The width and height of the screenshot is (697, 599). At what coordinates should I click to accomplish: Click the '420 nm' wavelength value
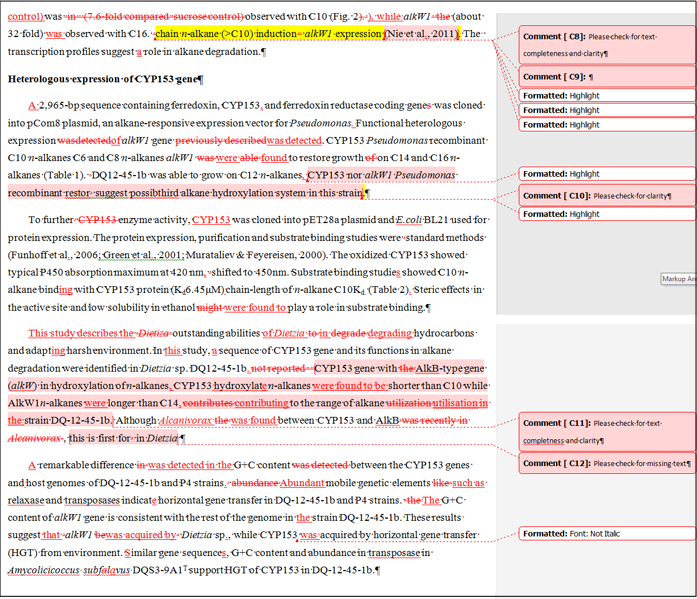tap(186, 272)
